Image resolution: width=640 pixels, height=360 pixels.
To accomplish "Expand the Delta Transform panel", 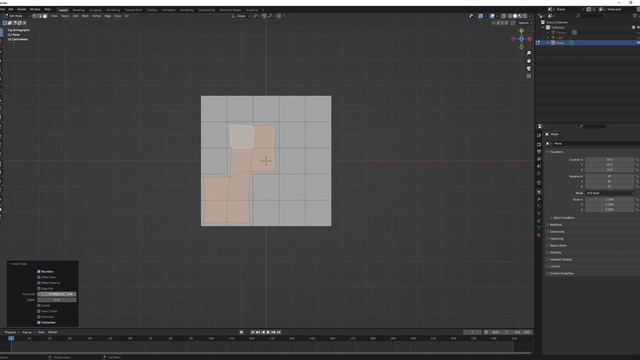I will pos(563,218).
